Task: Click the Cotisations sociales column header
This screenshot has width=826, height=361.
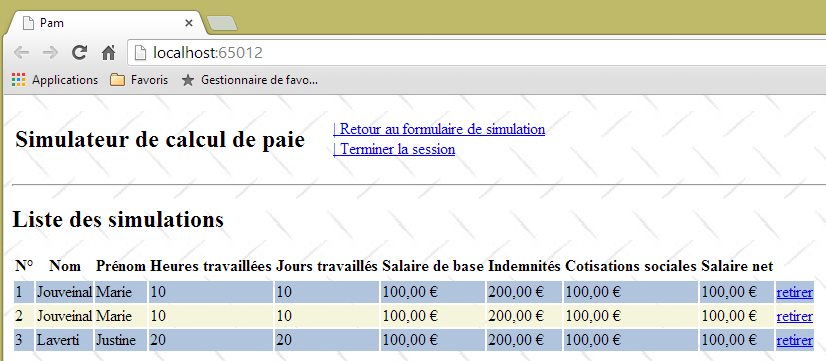Action: (x=631, y=266)
